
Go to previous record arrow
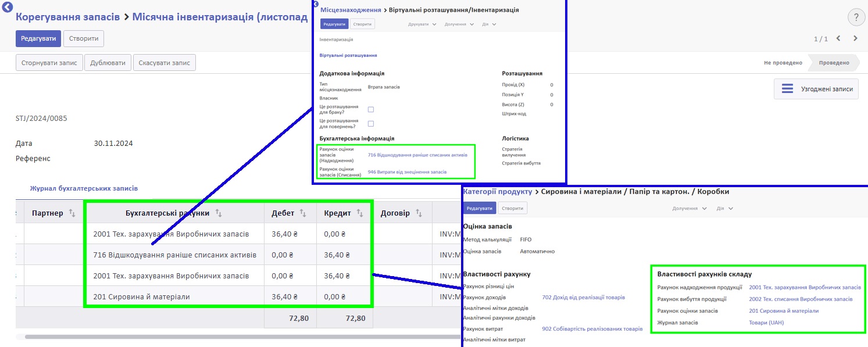(x=838, y=38)
